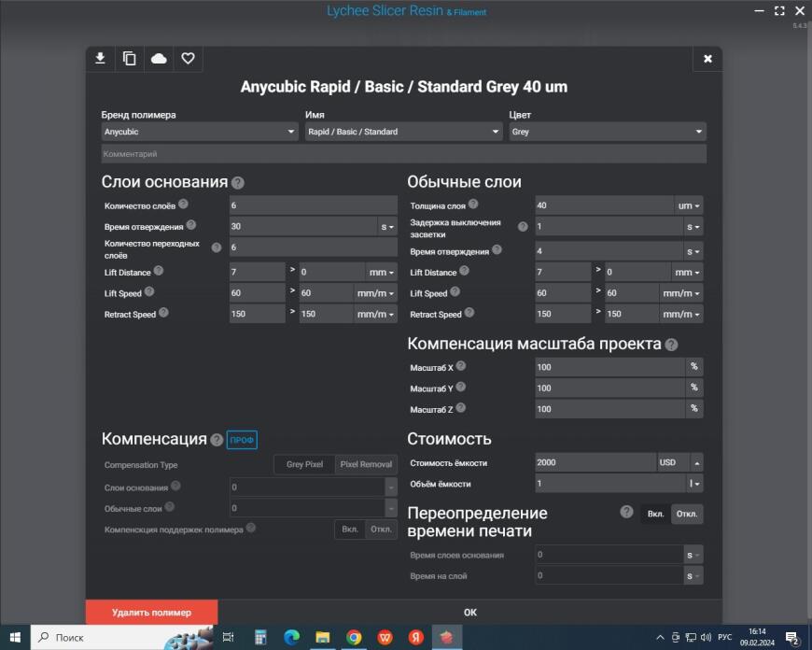This screenshot has width=812, height=650.
Task: Click Стоимость ёмкости 2000 field
Action: point(595,462)
